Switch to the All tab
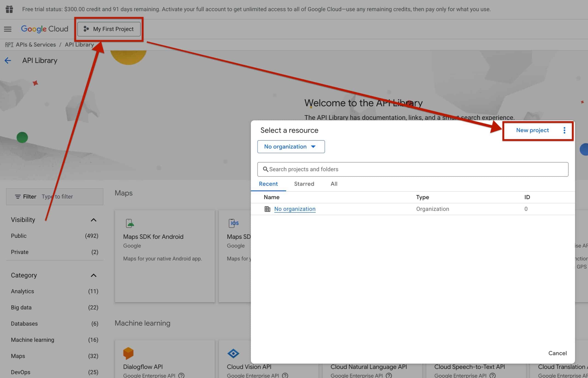588x378 pixels. point(334,184)
